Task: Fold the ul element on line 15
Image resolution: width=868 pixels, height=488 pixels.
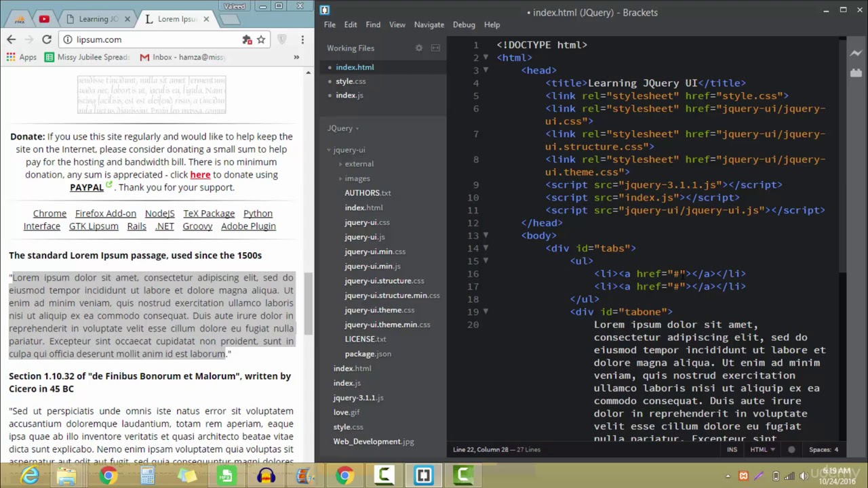Action: (x=486, y=261)
